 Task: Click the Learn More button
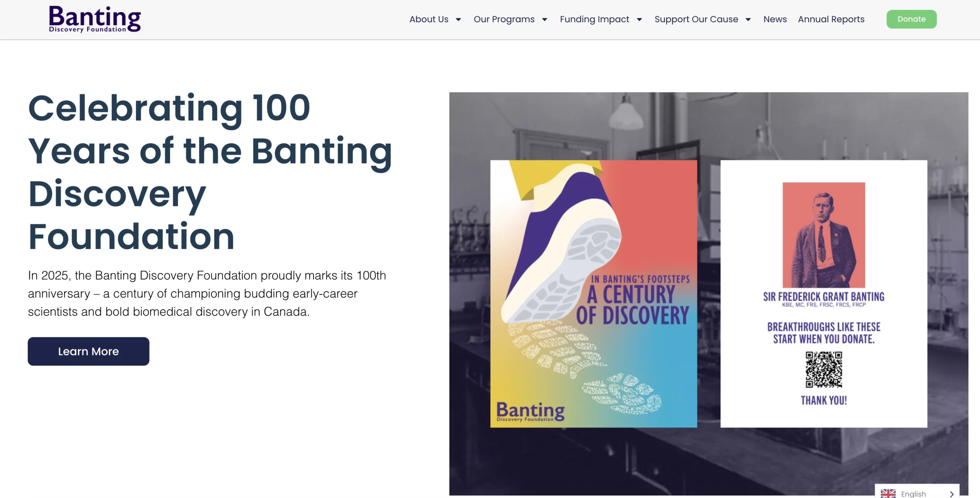(88, 351)
